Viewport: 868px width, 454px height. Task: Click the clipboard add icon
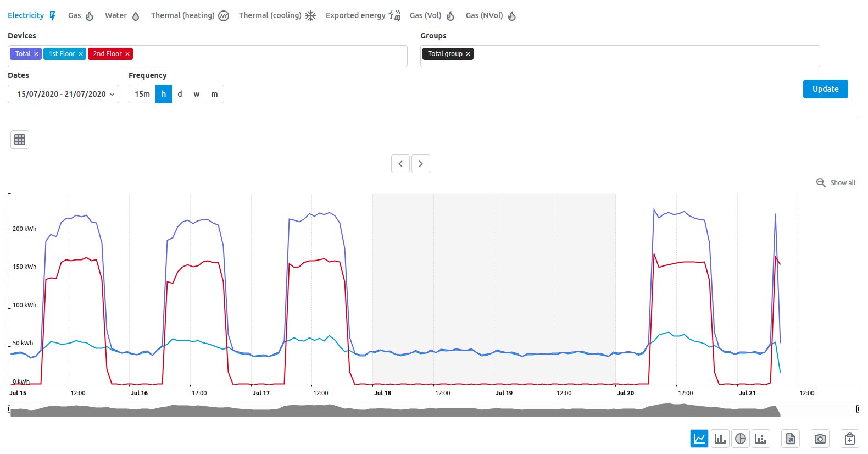(x=850, y=439)
